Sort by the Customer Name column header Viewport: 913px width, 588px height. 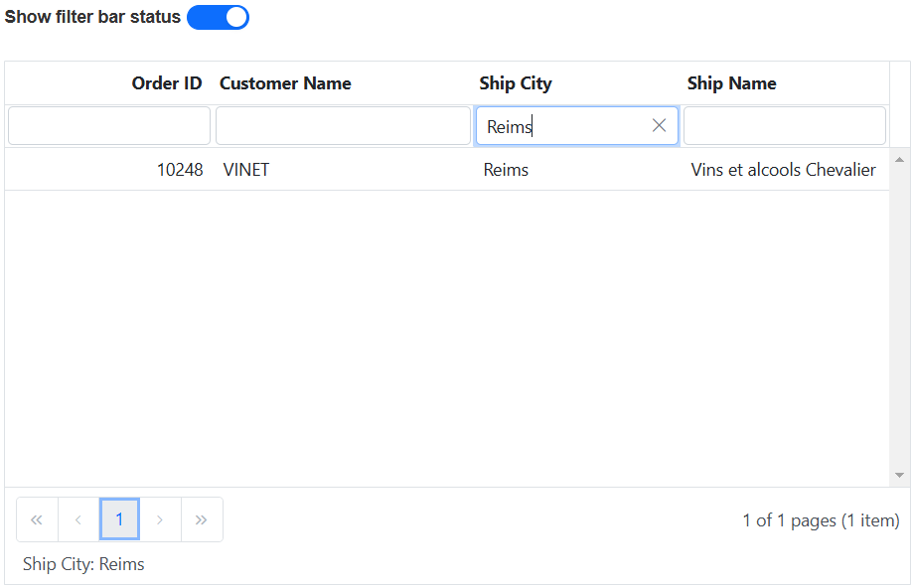285,83
